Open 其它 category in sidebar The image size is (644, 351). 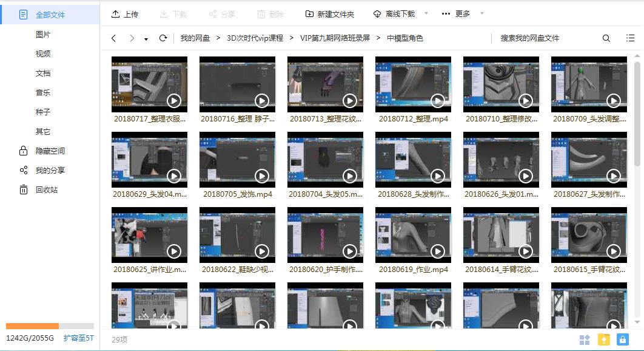click(42, 132)
